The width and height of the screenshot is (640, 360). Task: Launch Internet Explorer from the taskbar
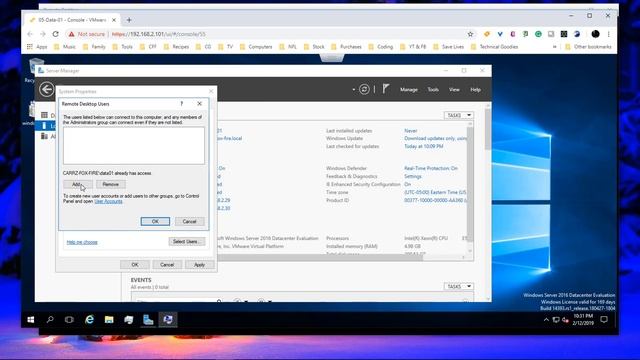pos(89,320)
